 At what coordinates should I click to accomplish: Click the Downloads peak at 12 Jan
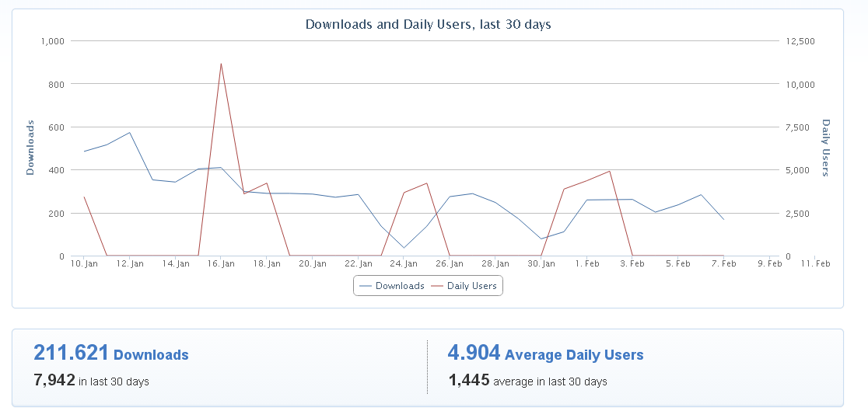tap(130, 132)
